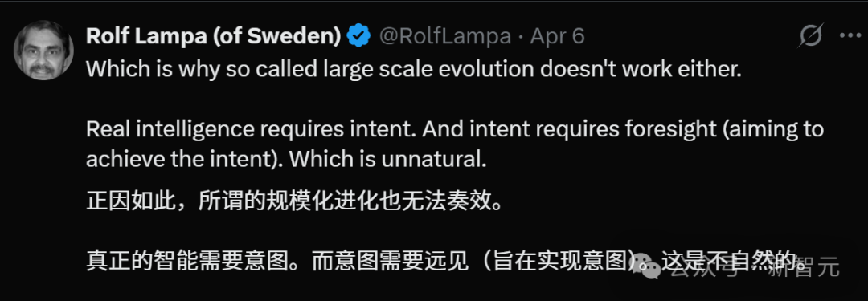This screenshot has width=868, height=301.
Task: Open the display name Rolf Lampa (of Sweden)
Action: [x=214, y=36]
